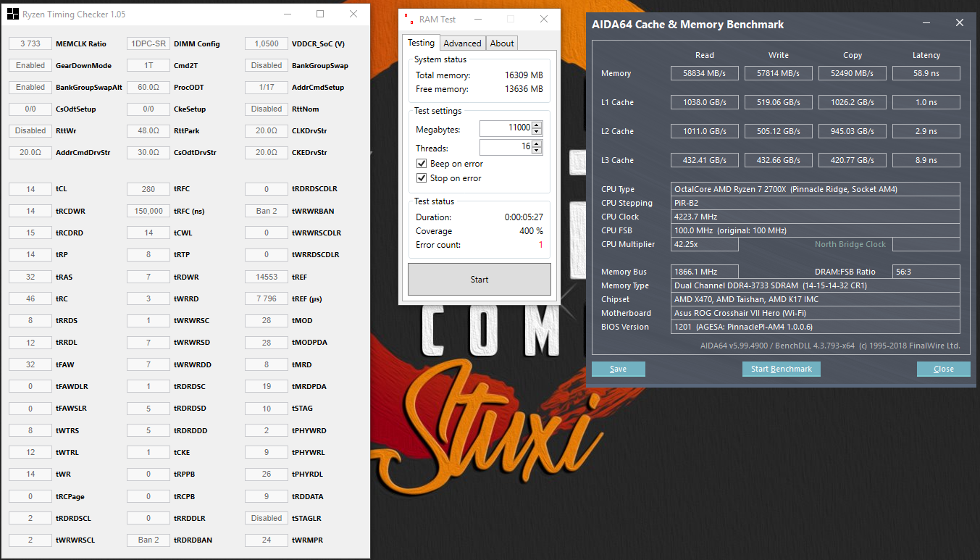Click the Memory Copy 52490 MB/s value
Viewport: 980px width, 560px height.
point(853,73)
